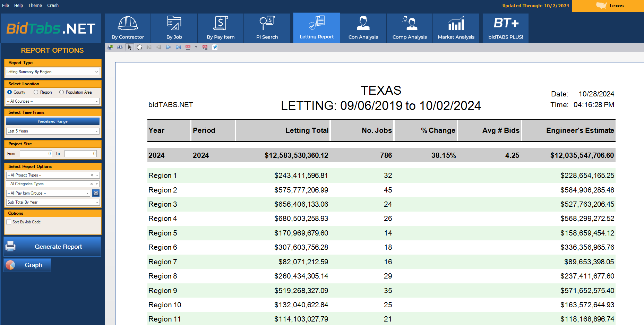Click the email PDF icon
The image size is (644, 325).
click(x=205, y=47)
